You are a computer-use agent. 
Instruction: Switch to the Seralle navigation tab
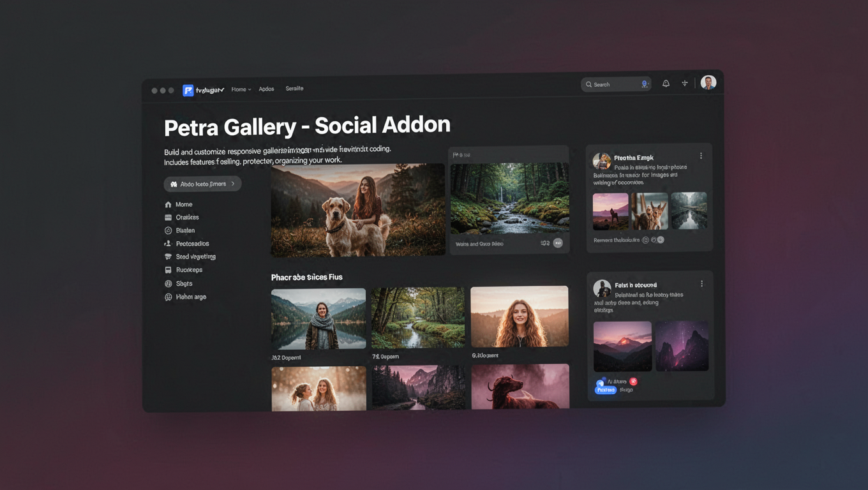pyautogui.click(x=294, y=88)
